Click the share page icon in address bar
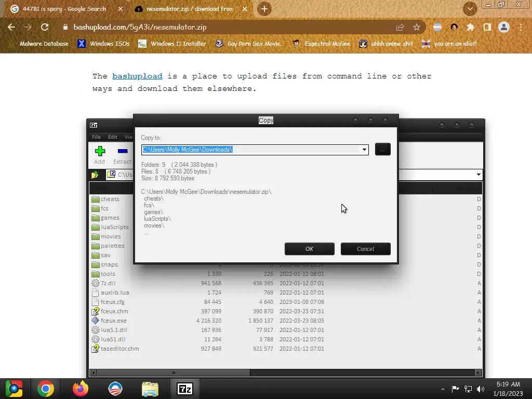The width and height of the screenshot is (532, 399). 400,27
